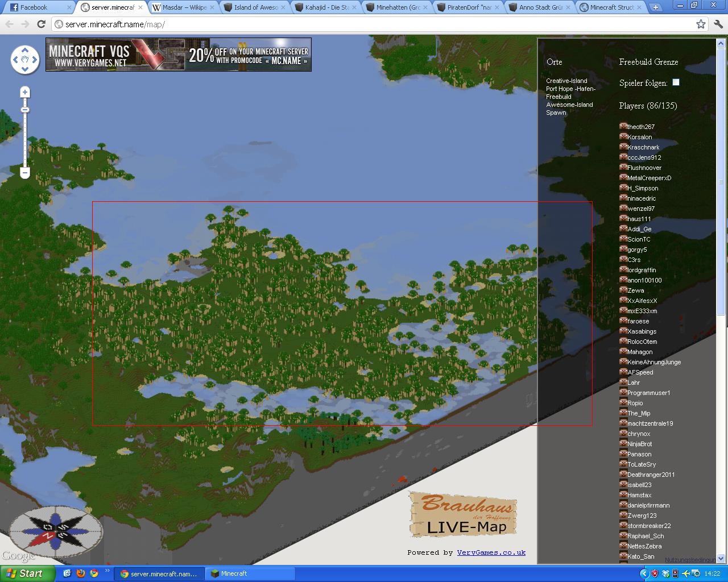This screenshot has width=728, height=582.
Task: Bookmark the page with the star icon
Action: coord(701,24)
